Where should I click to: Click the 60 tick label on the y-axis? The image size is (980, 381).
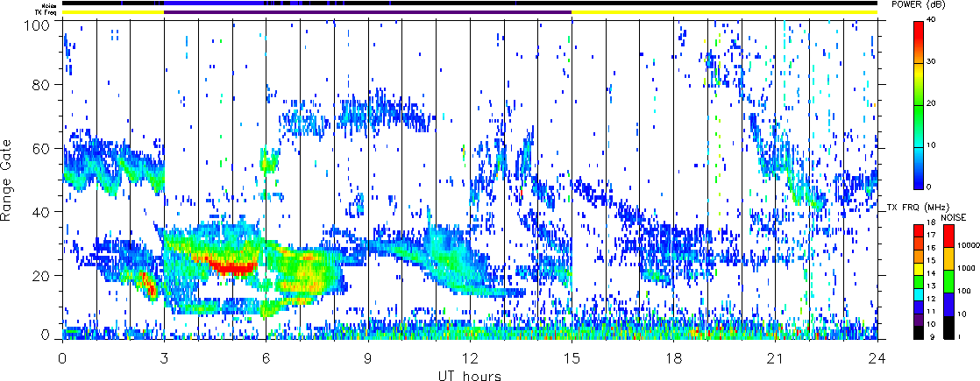click(43, 149)
